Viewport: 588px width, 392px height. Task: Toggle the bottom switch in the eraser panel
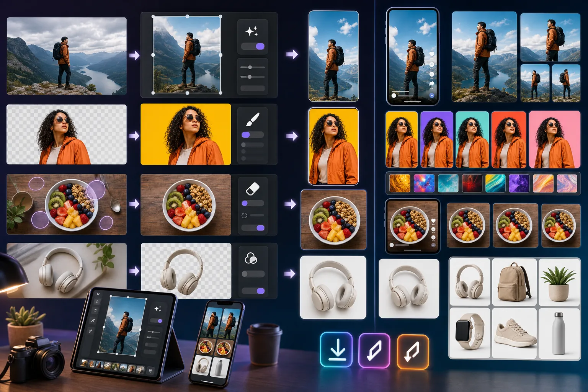253,228
